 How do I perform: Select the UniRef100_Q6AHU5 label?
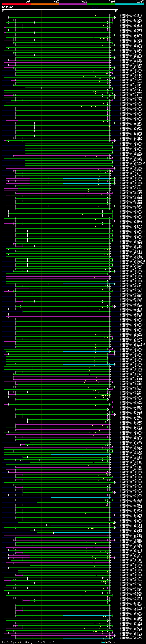[x=131, y=316]
